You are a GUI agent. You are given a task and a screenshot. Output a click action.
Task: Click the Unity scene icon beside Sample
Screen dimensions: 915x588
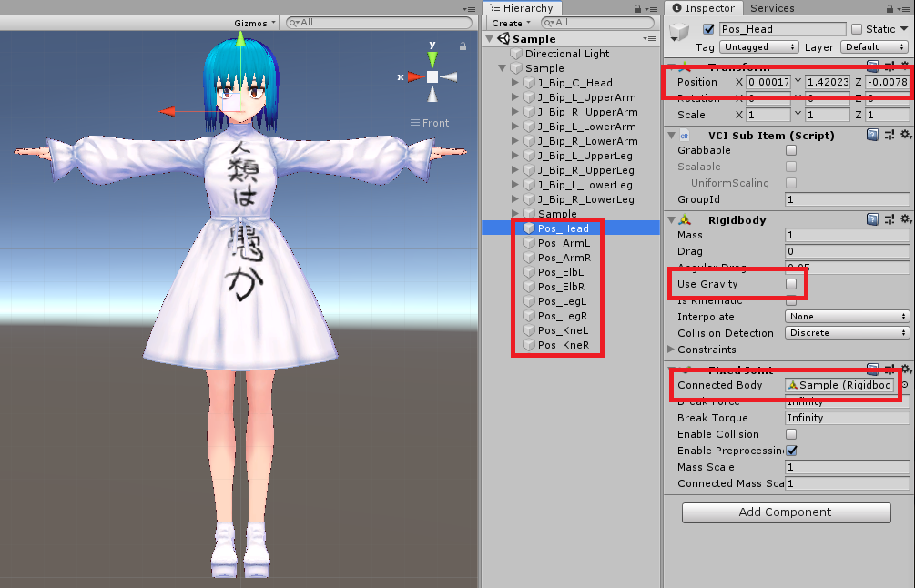point(503,38)
